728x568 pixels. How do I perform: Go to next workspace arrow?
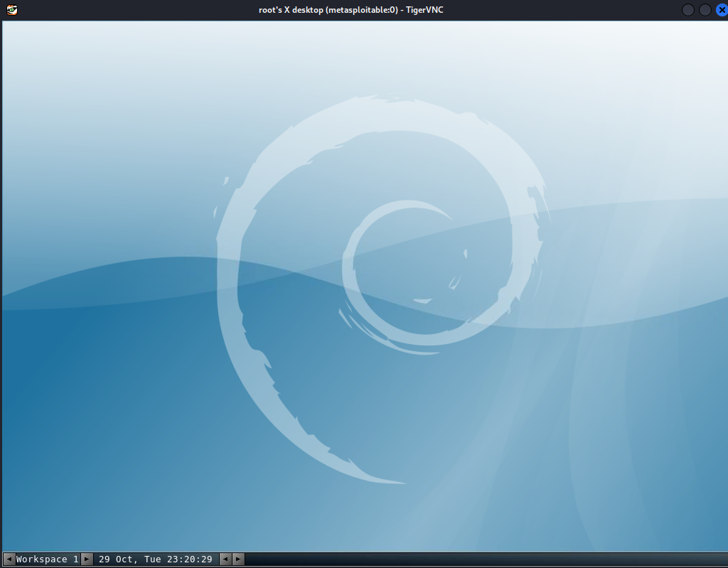pos(86,559)
